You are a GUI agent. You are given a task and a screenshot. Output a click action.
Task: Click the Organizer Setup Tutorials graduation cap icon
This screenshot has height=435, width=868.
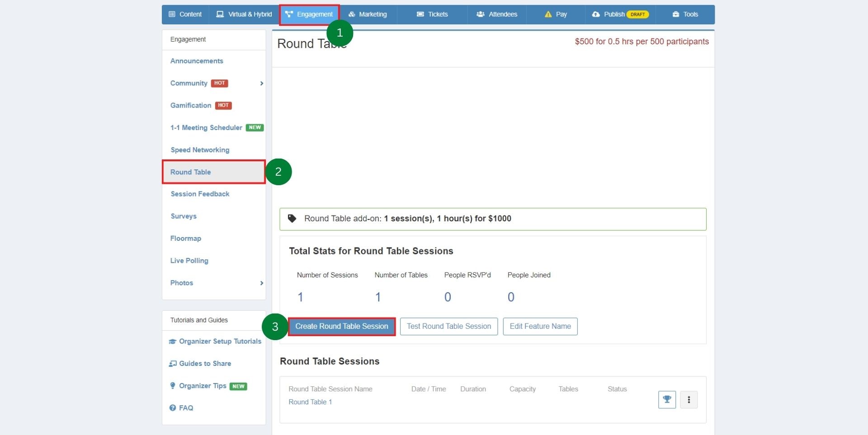coord(173,341)
